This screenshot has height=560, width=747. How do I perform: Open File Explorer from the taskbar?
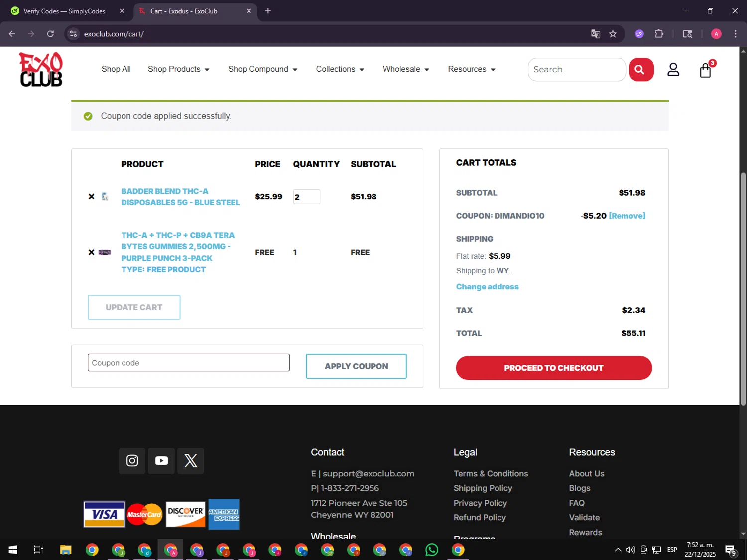[66, 550]
